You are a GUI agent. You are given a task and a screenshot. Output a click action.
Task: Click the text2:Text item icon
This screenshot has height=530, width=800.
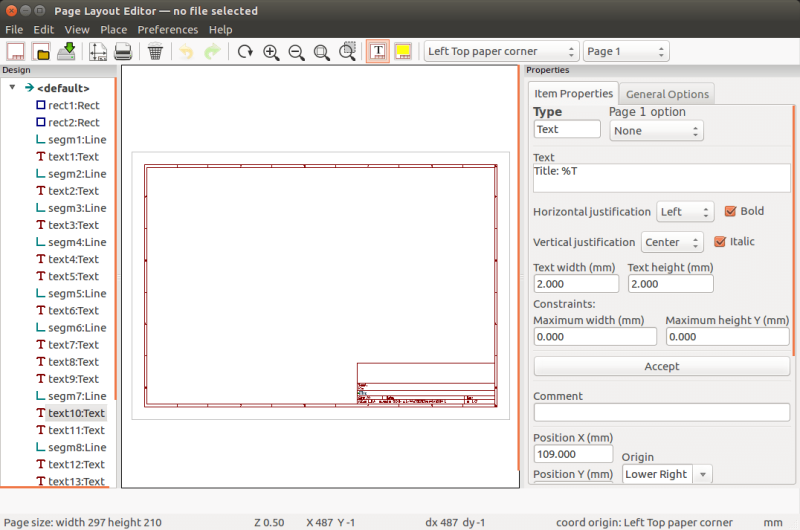(x=41, y=191)
